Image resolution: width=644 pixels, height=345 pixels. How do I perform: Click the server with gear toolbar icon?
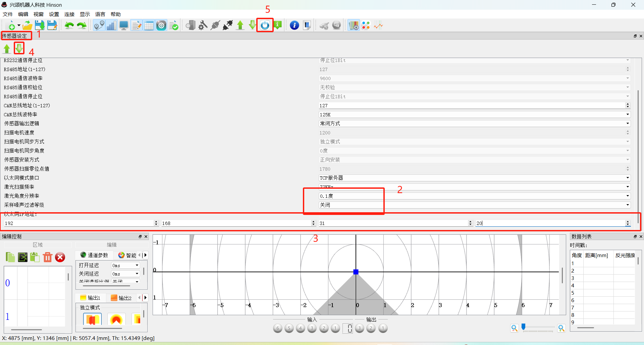(x=191, y=25)
